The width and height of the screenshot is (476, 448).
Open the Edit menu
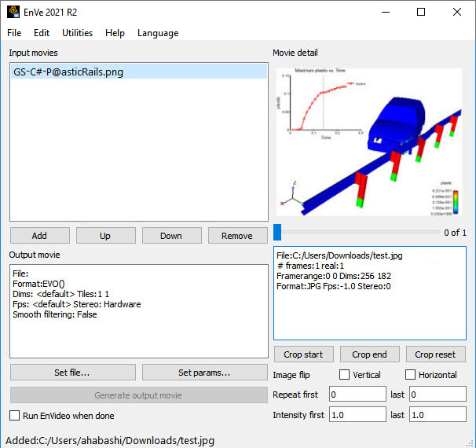(42, 33)
